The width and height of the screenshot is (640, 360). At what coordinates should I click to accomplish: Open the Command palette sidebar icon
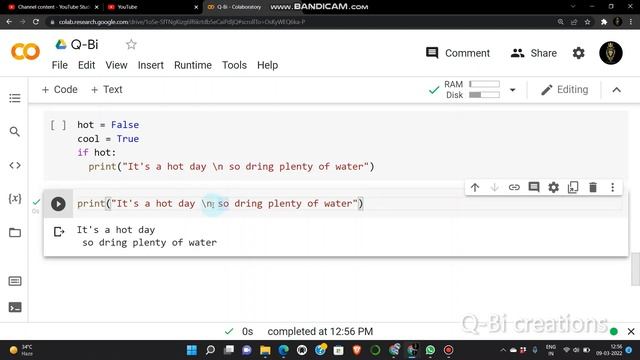coord(15,281)
